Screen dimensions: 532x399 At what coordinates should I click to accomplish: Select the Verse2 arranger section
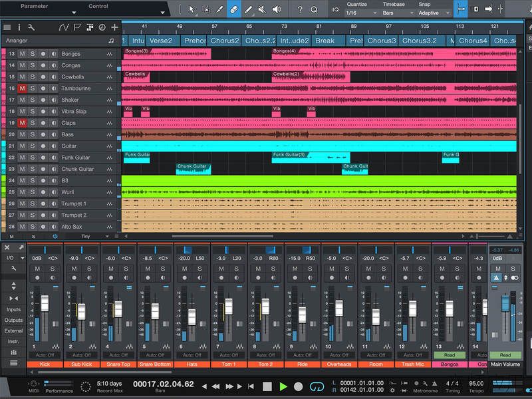(163, 41)
